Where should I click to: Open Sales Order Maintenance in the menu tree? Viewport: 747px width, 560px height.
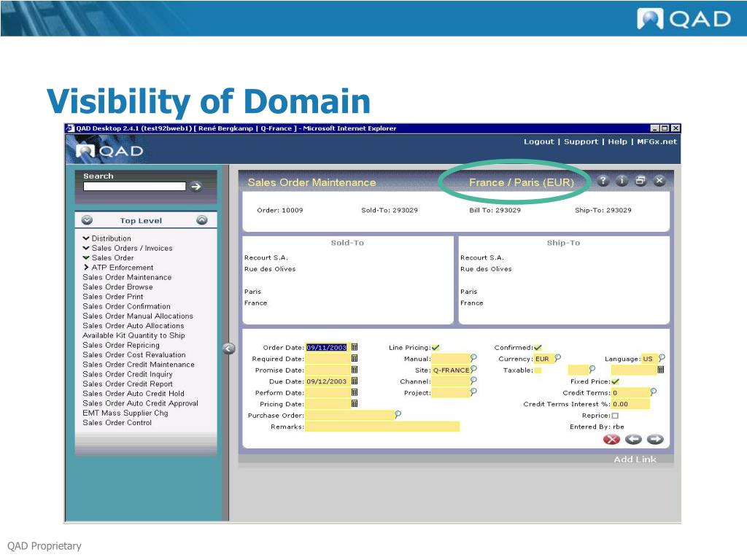point(127,277)
